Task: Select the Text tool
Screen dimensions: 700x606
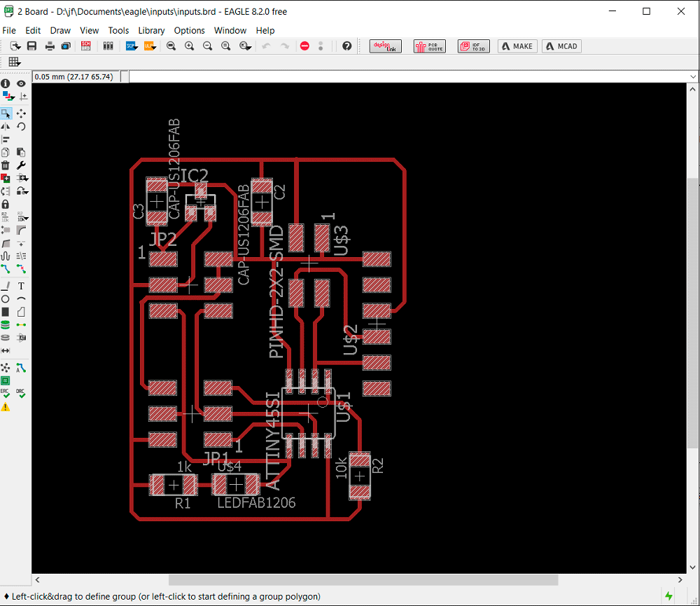Action: [x=21, y=286]
